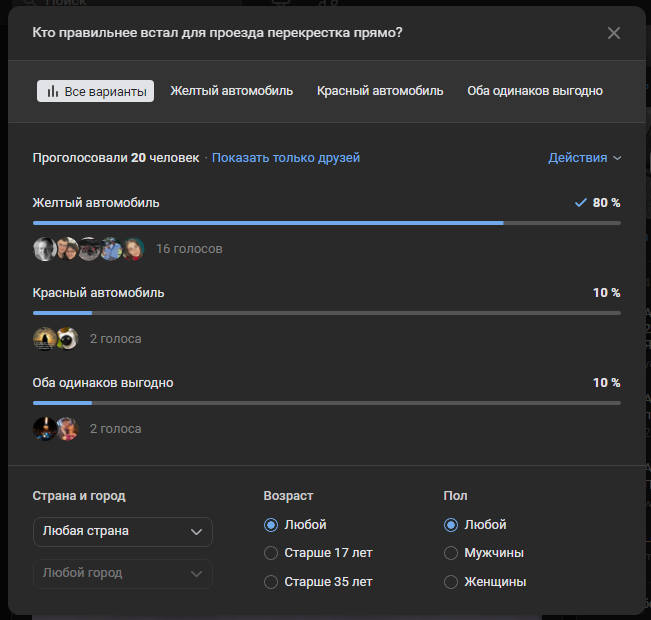Select 'Старше 17 лет' radio button
The width and height of the screenshot is (651, 620).
271,553
